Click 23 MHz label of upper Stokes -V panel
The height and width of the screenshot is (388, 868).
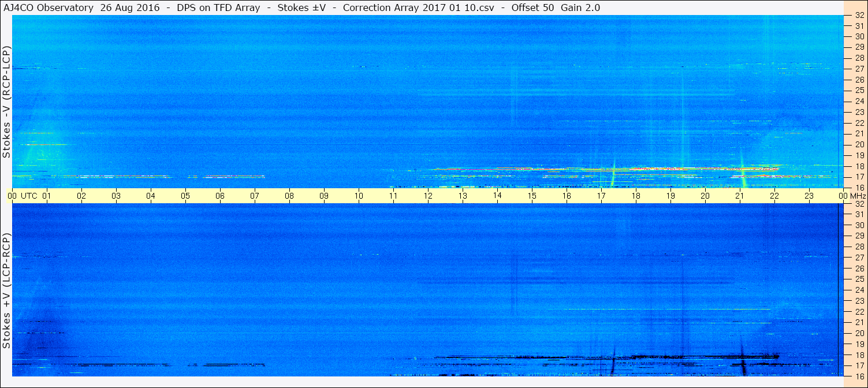[859, 112]
